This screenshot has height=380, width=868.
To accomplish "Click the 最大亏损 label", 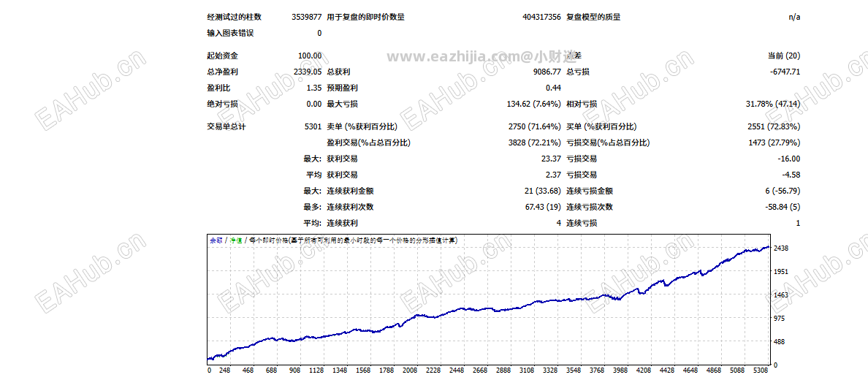I will pyautogui.click(x=343, y=104).
